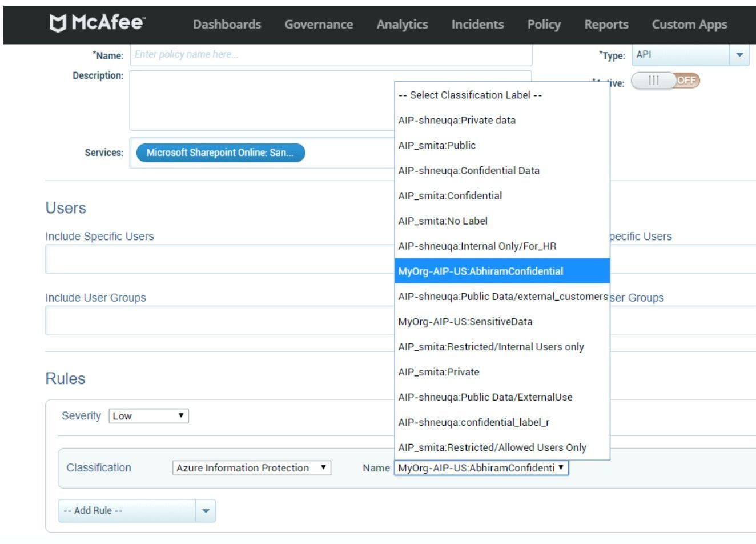The width and height of the screenshot is (756, 544).
Task: Open the Governance menu
Action: (318, 24)
